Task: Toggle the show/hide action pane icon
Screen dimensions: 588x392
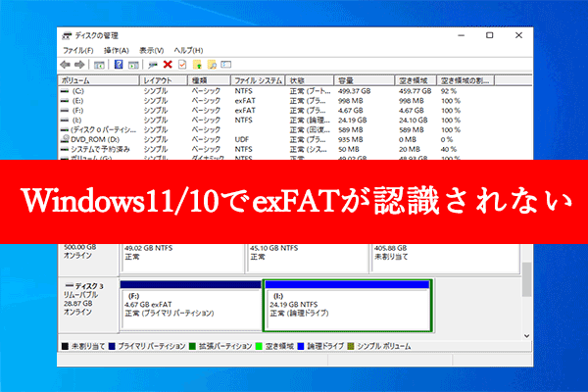Action: pyautogui.click(x=133, y=65)
